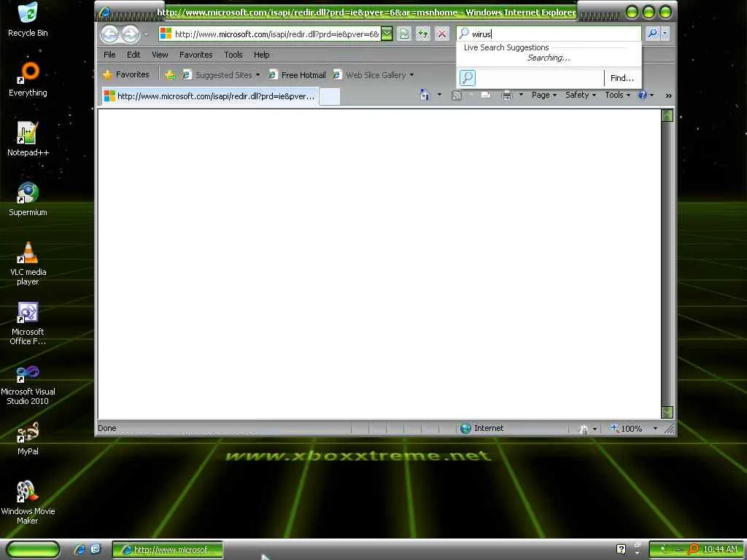This screenshot has height=560, width=747.
Task: Click the orange Everything tray icon
Action: (x=694, y=550)
